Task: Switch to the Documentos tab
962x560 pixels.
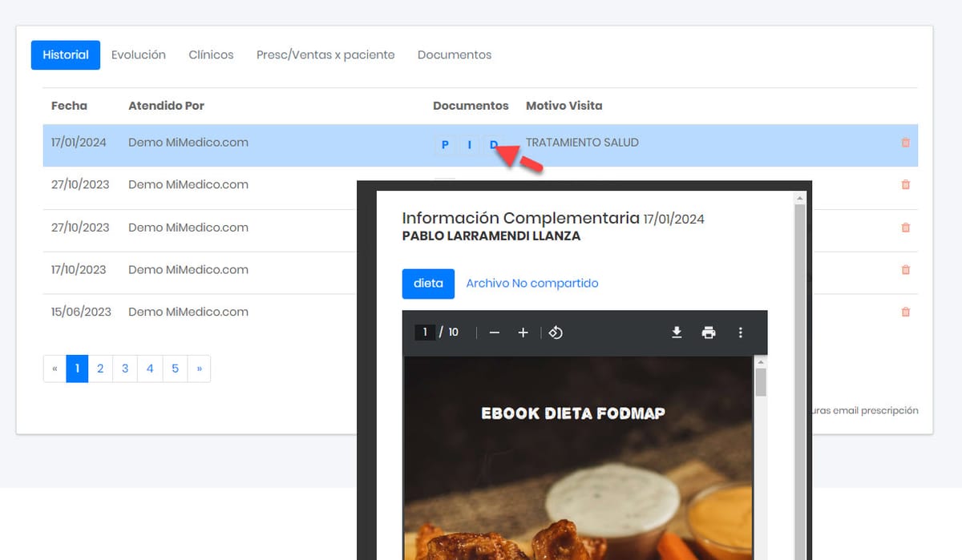Action: [x=454, y=54]
